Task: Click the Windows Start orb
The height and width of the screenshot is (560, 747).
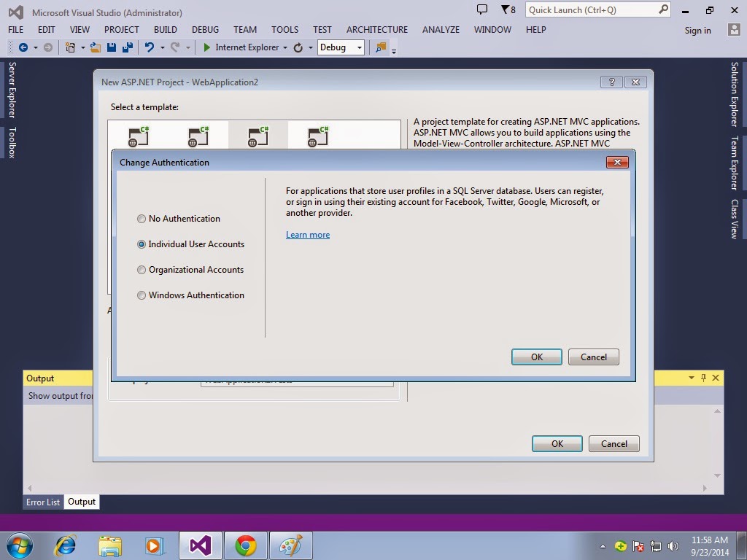Action: tap(20, 545)
